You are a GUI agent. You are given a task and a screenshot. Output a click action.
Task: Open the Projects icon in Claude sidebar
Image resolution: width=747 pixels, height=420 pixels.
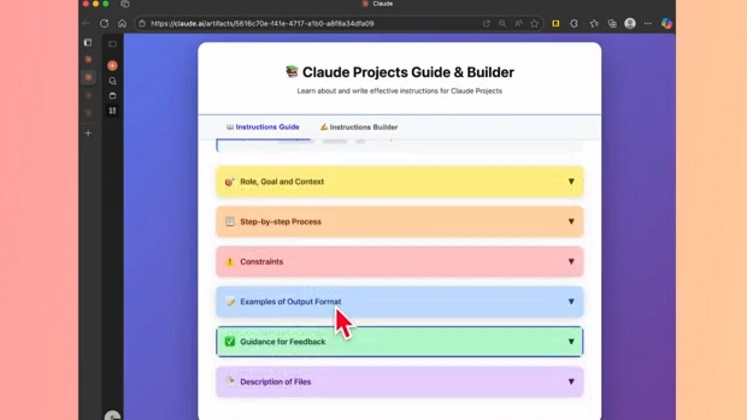point(112,96)
